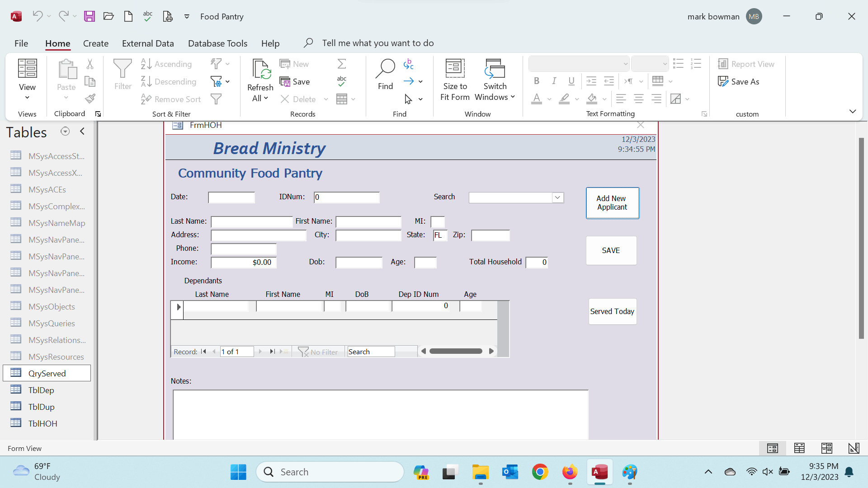Click the Spelling check ribbon icon

click(342, 81)
